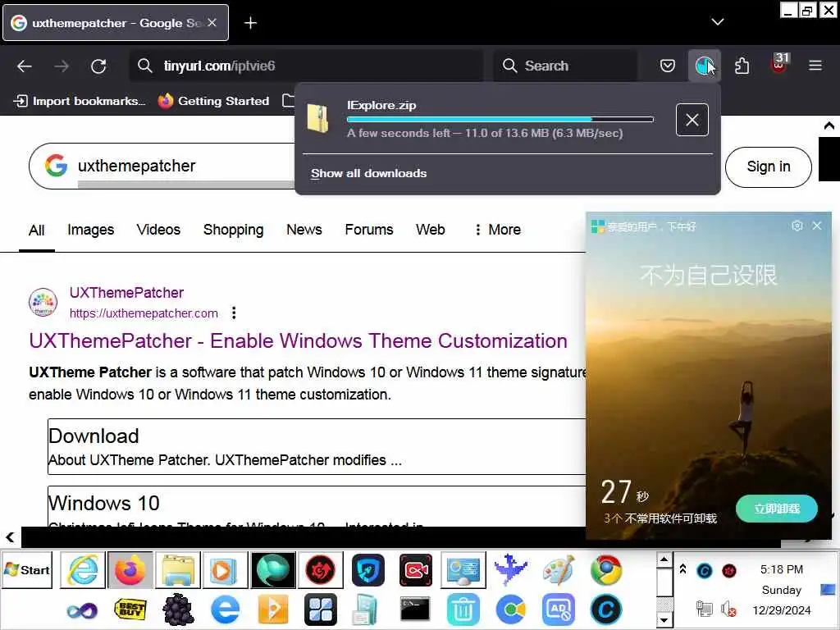Open the red gear Driver Booster icon

321,570
